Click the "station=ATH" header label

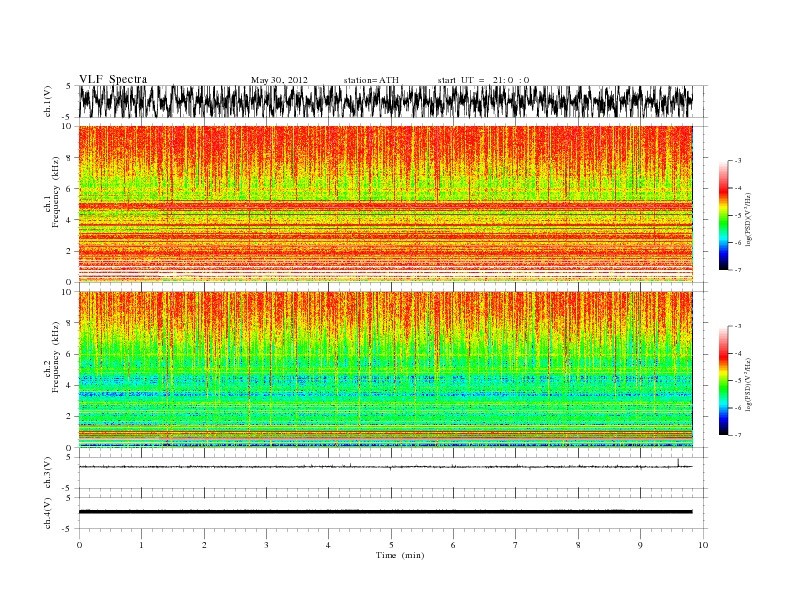[x=371, y=80]
